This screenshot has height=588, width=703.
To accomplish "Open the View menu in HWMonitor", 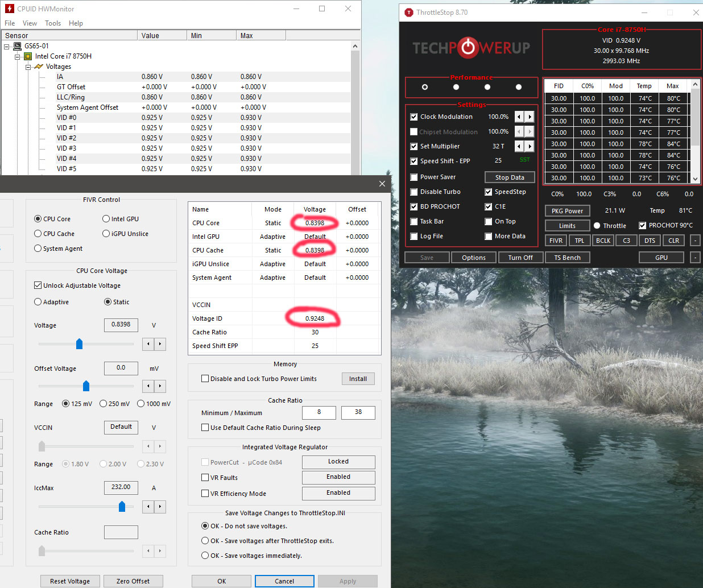I will click(30, 23).
